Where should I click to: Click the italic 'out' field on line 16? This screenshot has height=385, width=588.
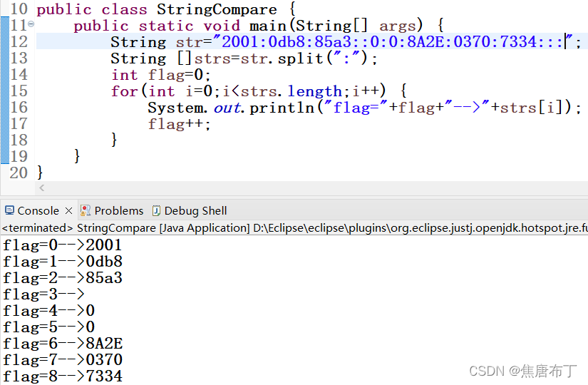coord(227,108)
